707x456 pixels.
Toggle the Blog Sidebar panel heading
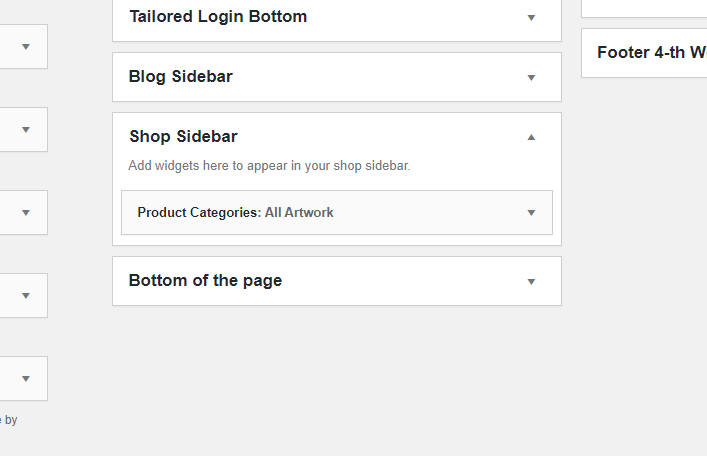[181, 77]
